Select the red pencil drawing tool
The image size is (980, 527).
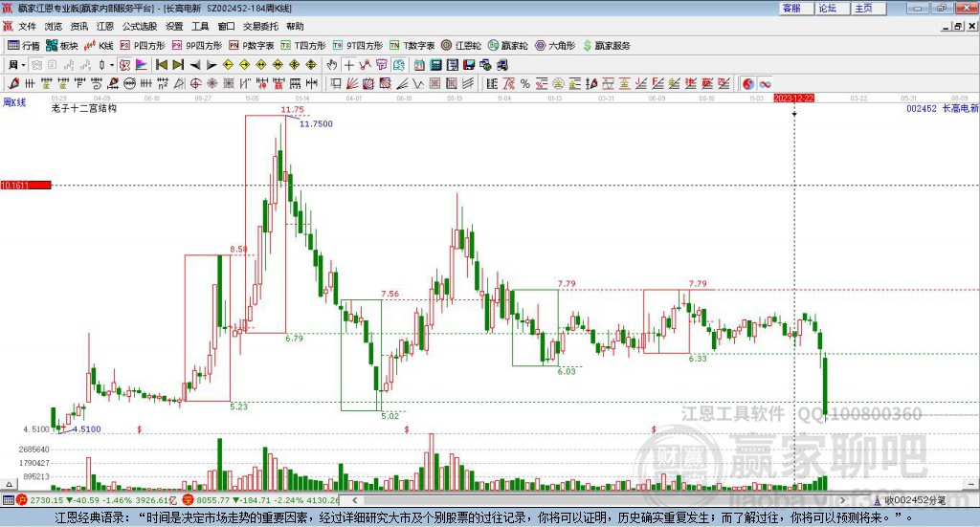pyautogui.click(x=13, y=83)
